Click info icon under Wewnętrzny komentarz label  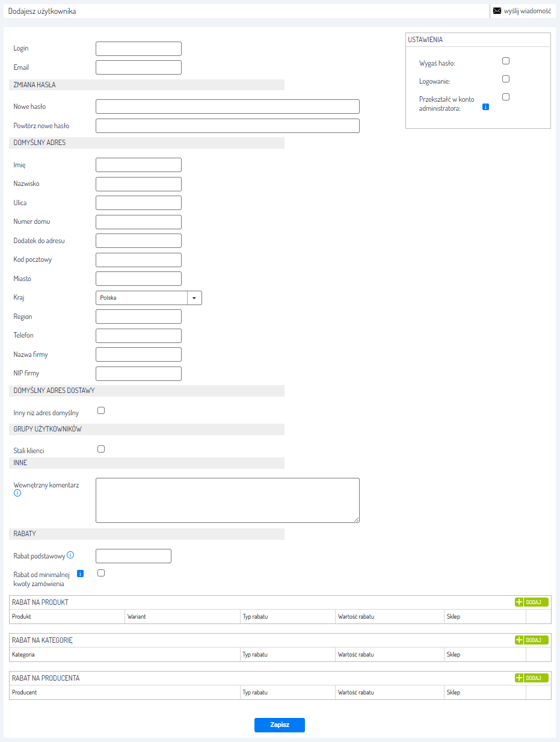point(17,493)
